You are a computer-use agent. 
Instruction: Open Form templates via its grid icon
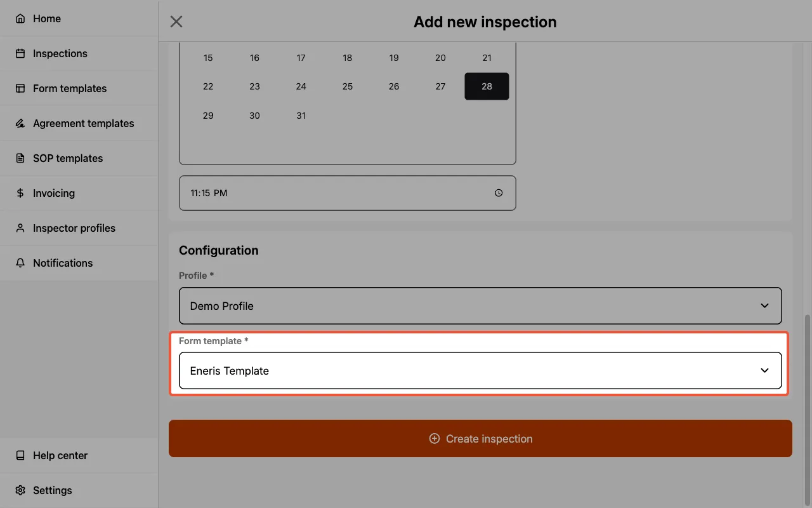pyautogui.click(x=18, y=88)
